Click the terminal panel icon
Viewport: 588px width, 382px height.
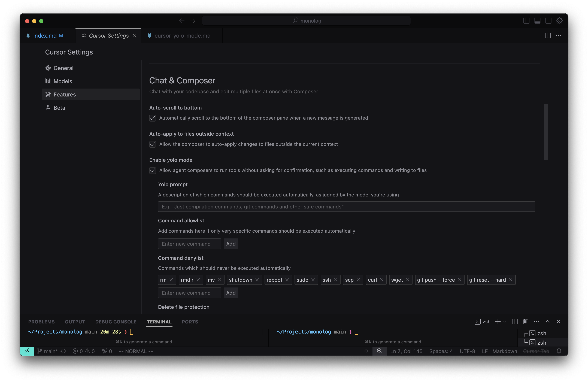(x=537, y=20)
